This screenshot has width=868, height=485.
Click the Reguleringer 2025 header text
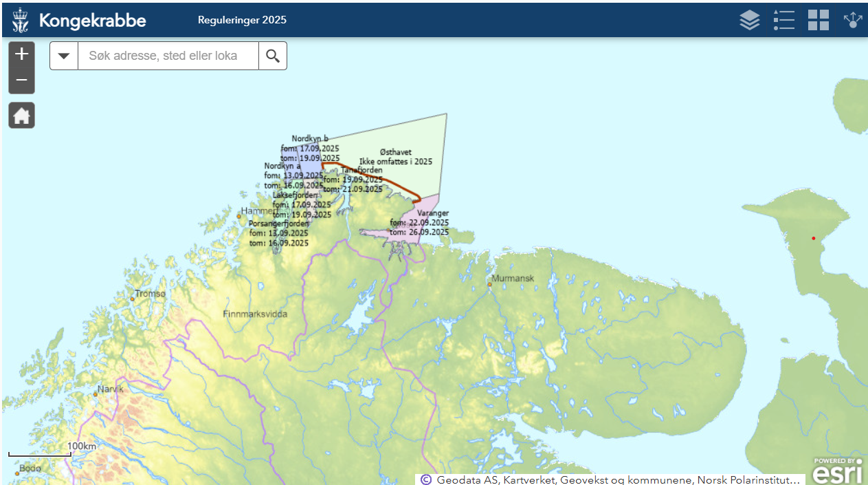[242, 20]
